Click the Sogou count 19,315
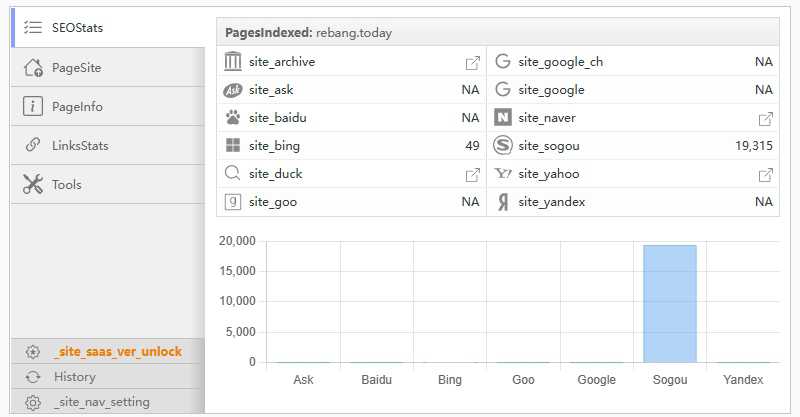The height and width of the screenshot is (417, 800). pos(753,146)
